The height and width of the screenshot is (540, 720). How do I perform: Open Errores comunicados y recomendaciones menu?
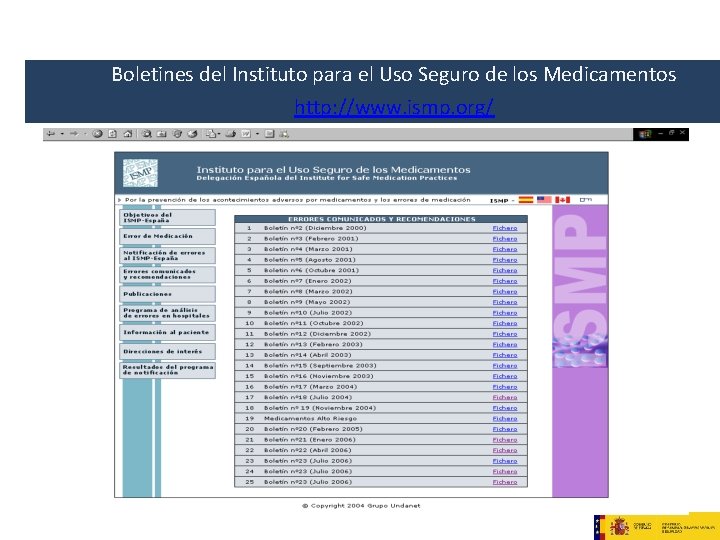coord(167,275)
